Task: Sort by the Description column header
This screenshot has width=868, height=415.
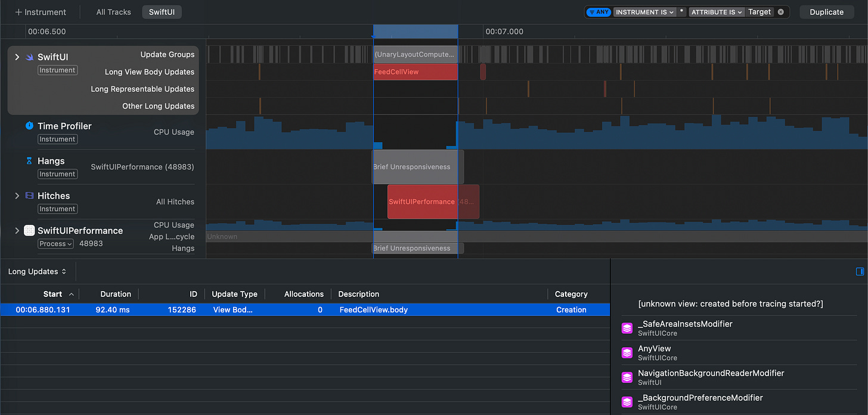Action: point(359,294)
